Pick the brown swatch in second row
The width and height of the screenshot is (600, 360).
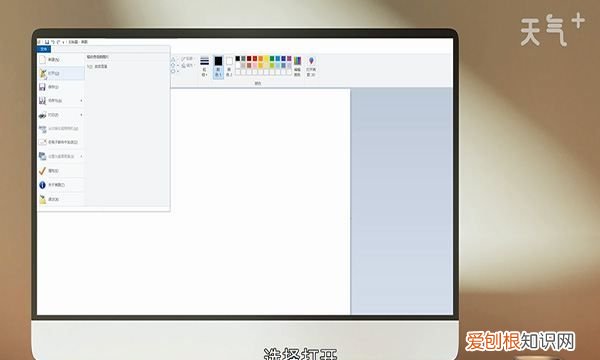point(249,65)
